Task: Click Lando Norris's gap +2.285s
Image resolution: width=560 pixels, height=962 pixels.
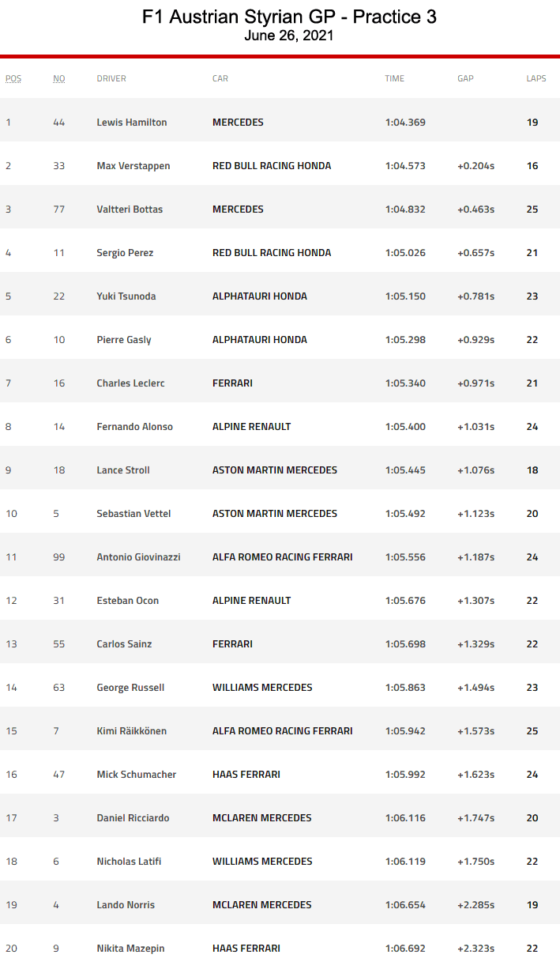Action: [475, 905]
